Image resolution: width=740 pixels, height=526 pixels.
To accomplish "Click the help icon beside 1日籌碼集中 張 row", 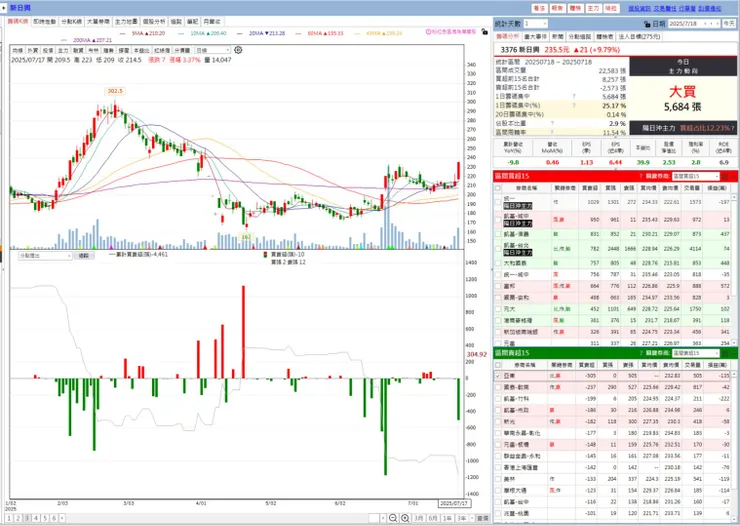I will click(574, 96).
